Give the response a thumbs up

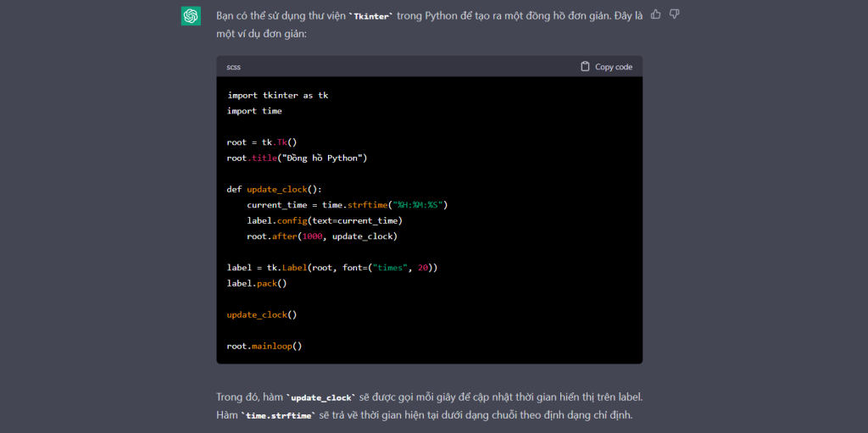(x=656, y=14)
